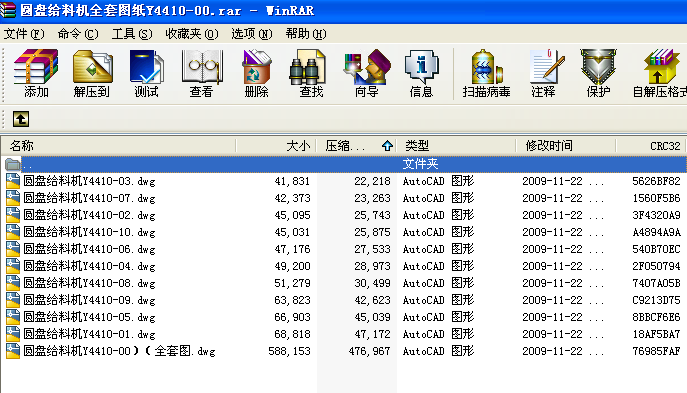Open the 命令(C) menu
Image resolution: width=687 pixels, height=393 pixels.
78,34
